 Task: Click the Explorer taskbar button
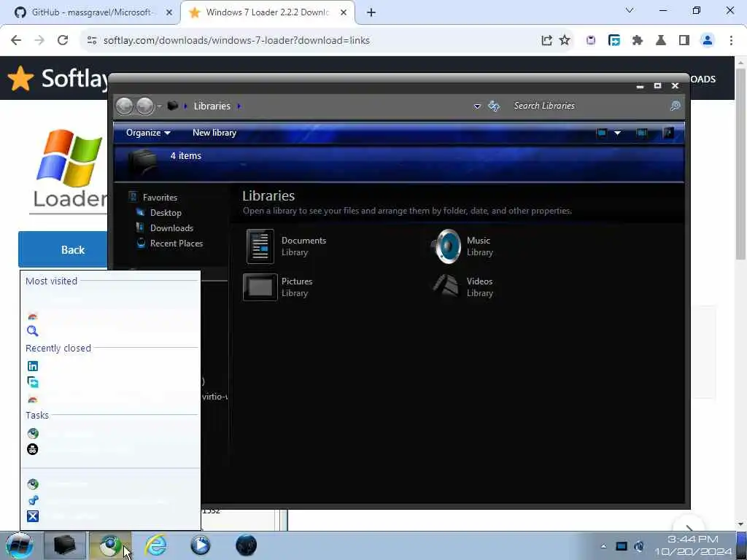coord(65,545)
